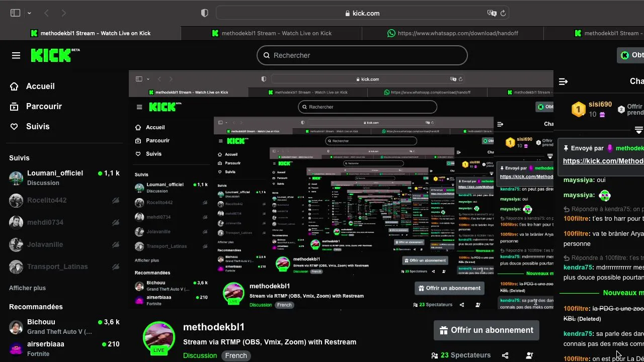This screenshot has width=644, height=362.
Task: Click the translate page icon in address bar
Action: [x=492, y=13]
